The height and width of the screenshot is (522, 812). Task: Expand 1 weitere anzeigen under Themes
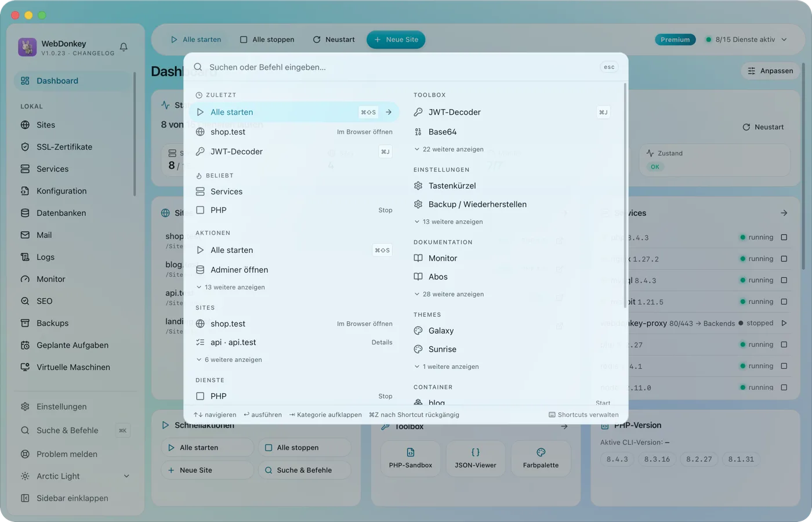coord(447,367)
